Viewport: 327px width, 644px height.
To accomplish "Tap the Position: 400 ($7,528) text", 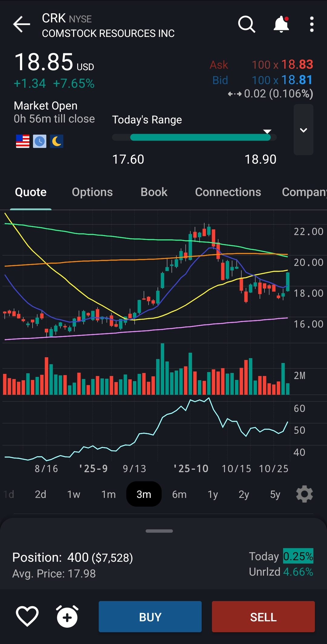I will 73,557.
